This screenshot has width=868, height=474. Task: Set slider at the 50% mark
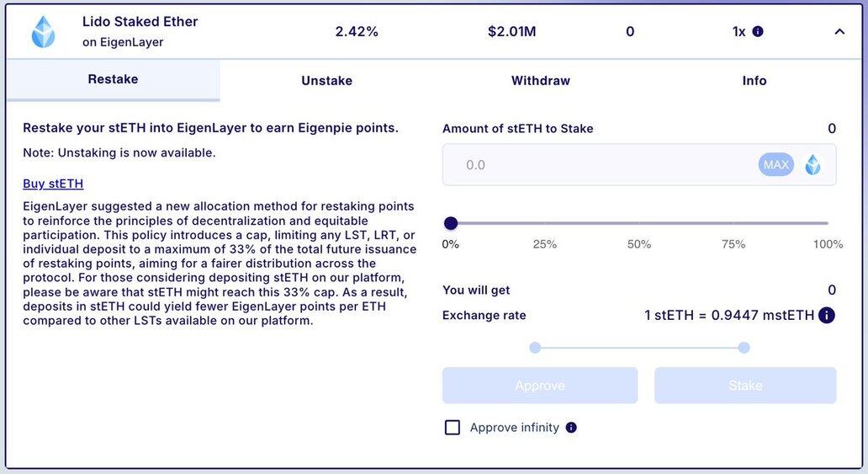[x=639, y=223]
